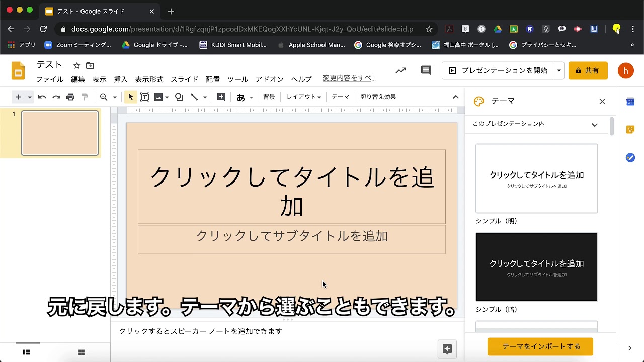Open the line type dropdown arrow
Image resolution: width=644 pixels, height=362 pixels.
click(205, 97)
